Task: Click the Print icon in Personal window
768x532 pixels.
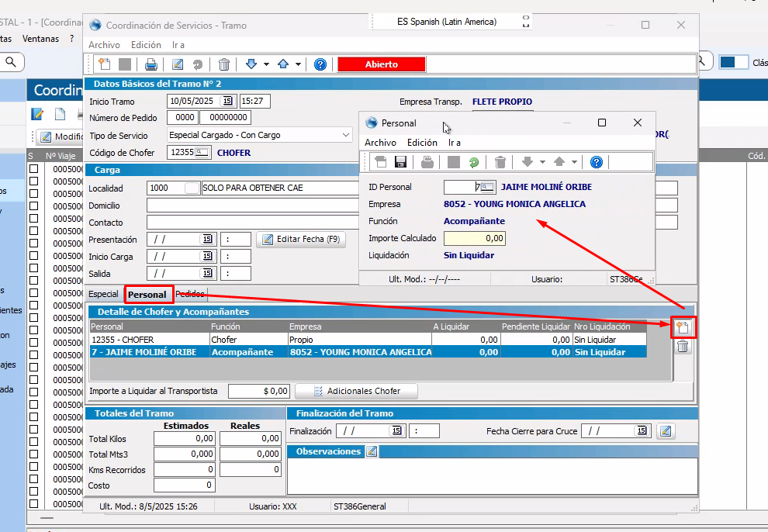Action: [427, 162]
